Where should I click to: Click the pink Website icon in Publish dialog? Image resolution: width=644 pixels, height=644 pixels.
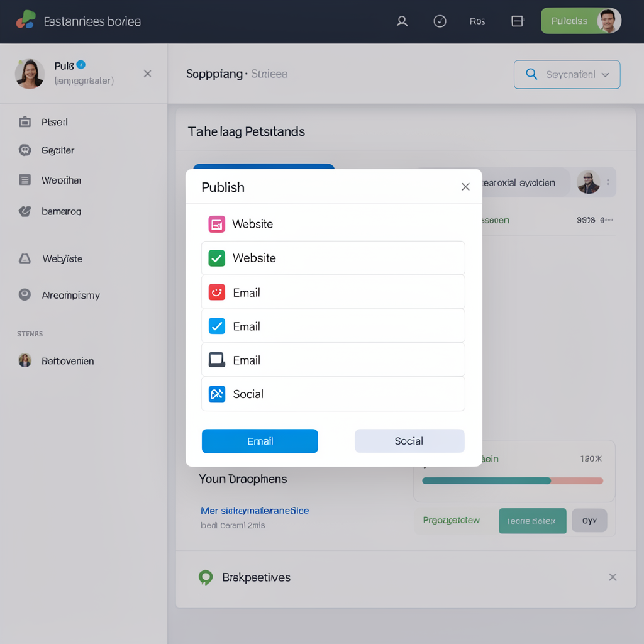tap(216, 224)
